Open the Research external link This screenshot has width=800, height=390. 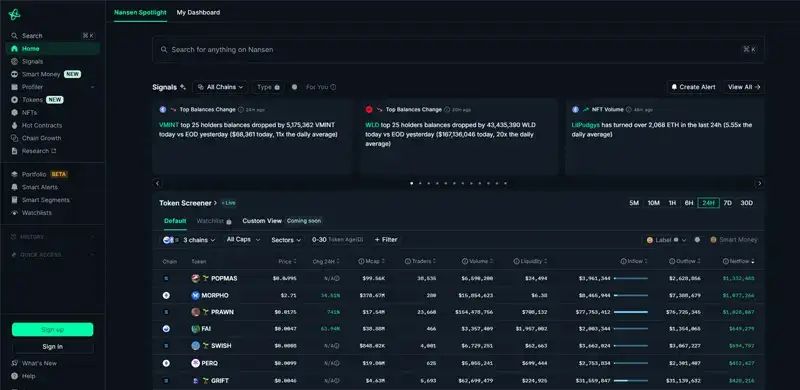39,151
